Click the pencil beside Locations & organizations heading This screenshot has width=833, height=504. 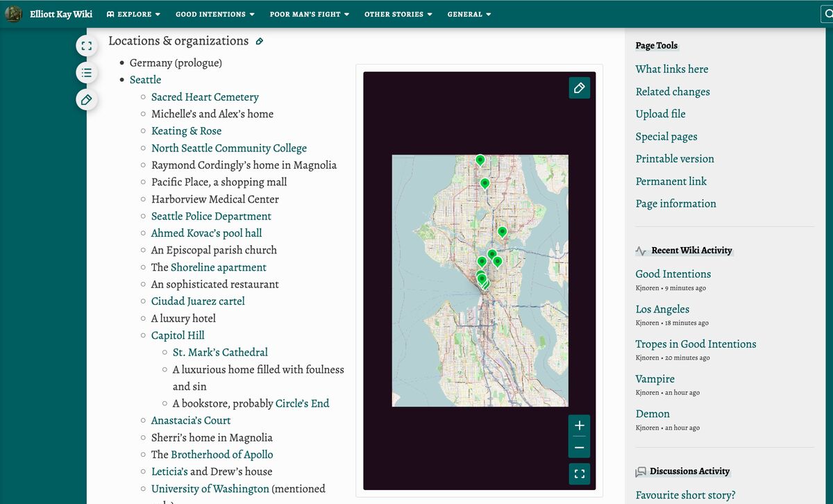(x=260, y=42)
